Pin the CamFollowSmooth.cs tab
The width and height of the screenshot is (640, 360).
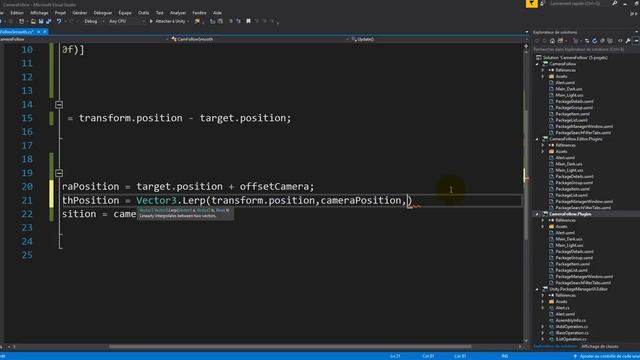[x=39, y=32]
